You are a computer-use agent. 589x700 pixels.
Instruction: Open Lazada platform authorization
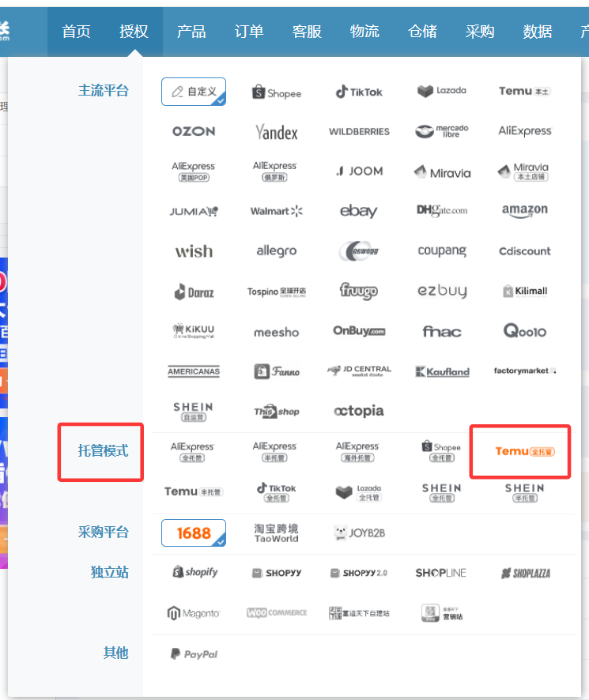coord(441,91)
